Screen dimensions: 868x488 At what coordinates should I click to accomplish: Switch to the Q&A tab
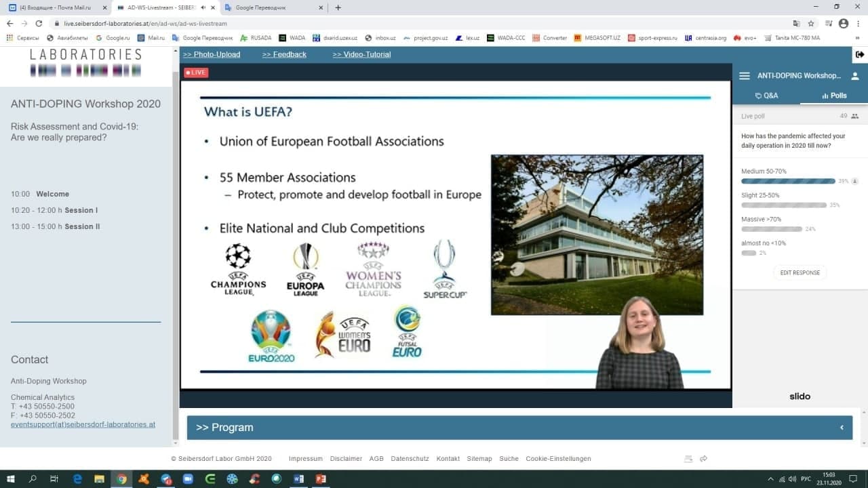[x=766, y=96]
